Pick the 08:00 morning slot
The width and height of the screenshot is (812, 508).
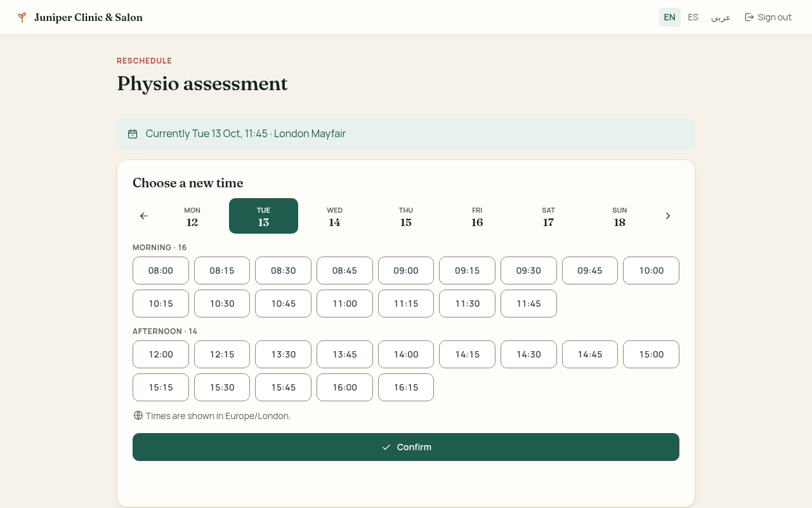pos(160,271)
